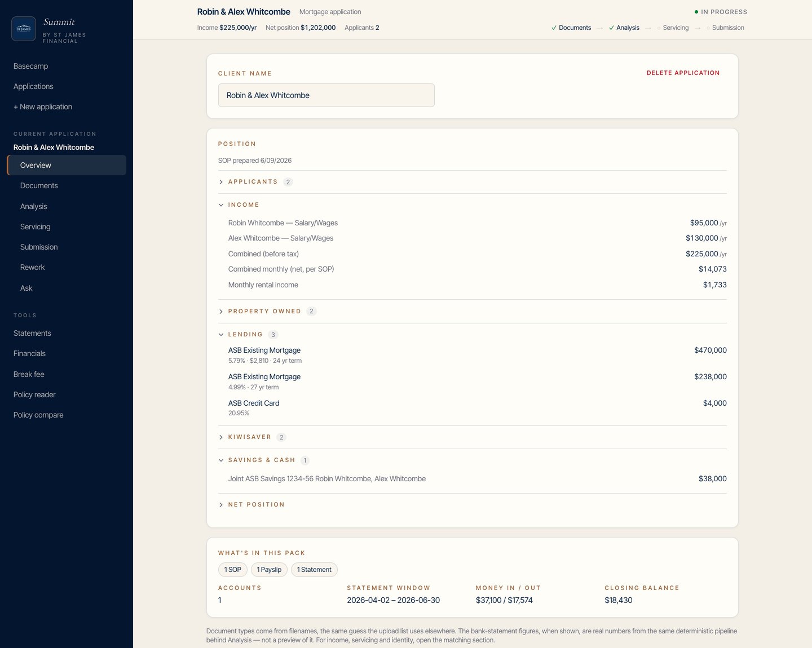Click Robin & Alex Whitcombe in sidebar
This screenshot has height=648, width=812.
[x=54, y=147]
